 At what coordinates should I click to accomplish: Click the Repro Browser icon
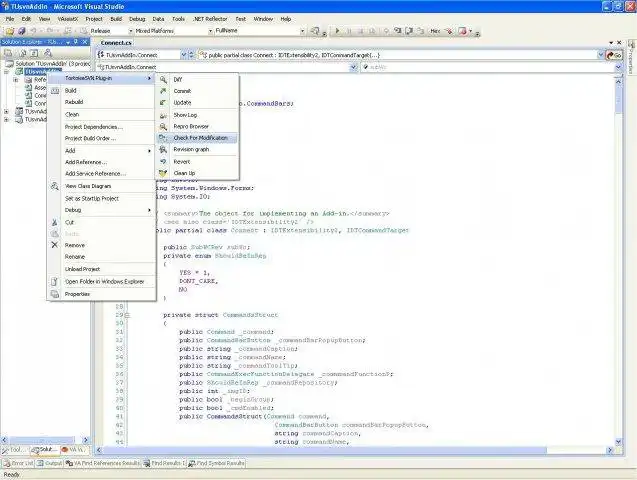click(x=163, y=127)
